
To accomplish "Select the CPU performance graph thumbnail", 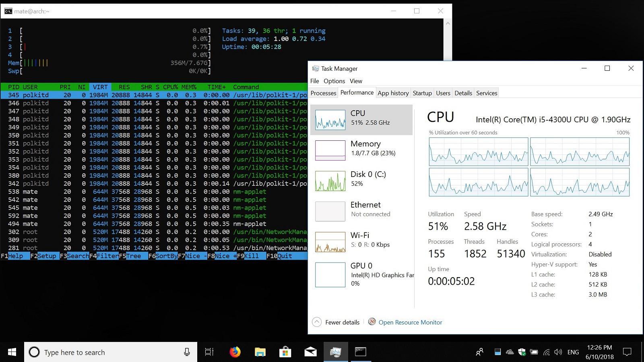I will tap(330, 119).
